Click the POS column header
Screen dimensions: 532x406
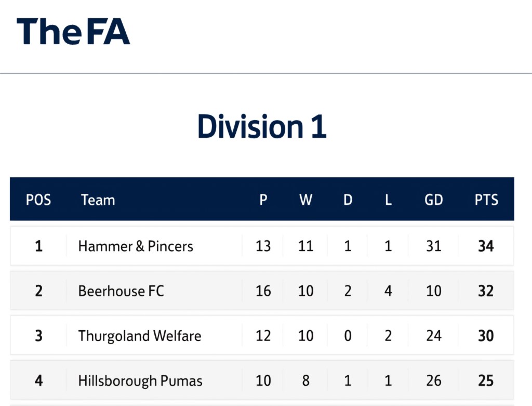coord(38,200)
